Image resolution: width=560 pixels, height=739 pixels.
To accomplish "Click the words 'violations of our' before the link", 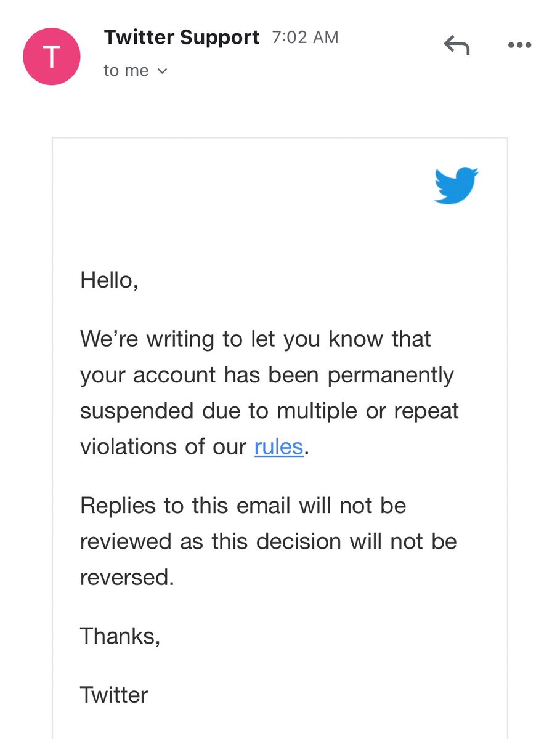I will pyautogui.click(x=163, y=446).
